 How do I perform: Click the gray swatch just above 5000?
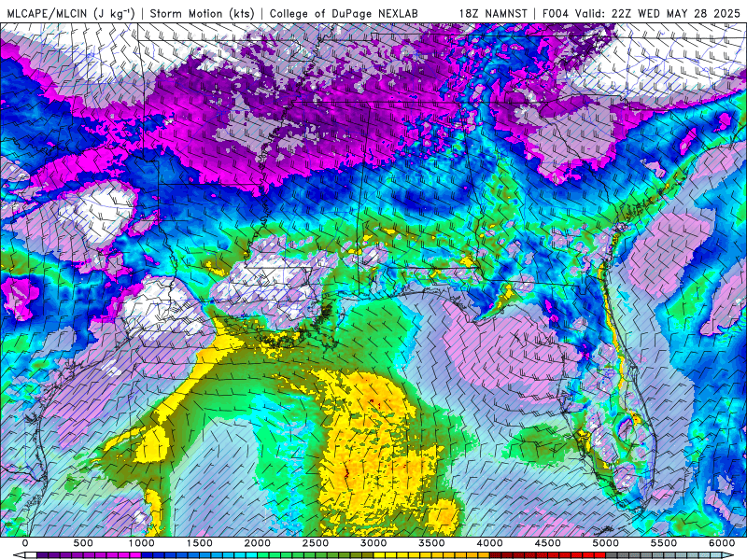pyautogui.click(x=612, y=555)
